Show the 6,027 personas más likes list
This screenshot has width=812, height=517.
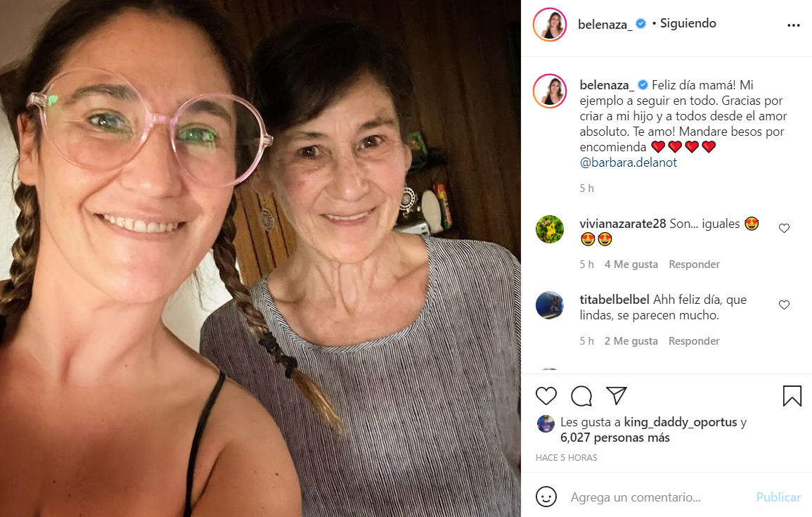615,438
